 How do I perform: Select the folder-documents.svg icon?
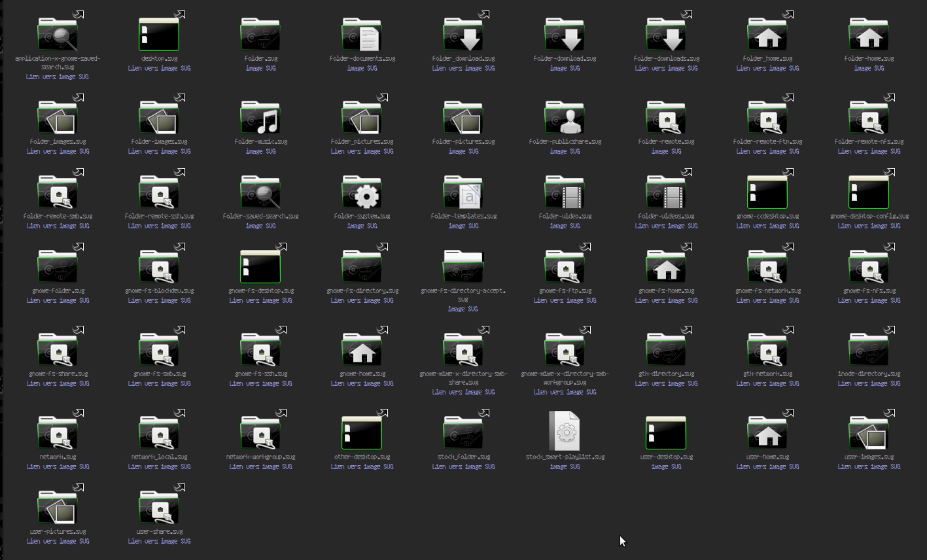pos(362,34)
